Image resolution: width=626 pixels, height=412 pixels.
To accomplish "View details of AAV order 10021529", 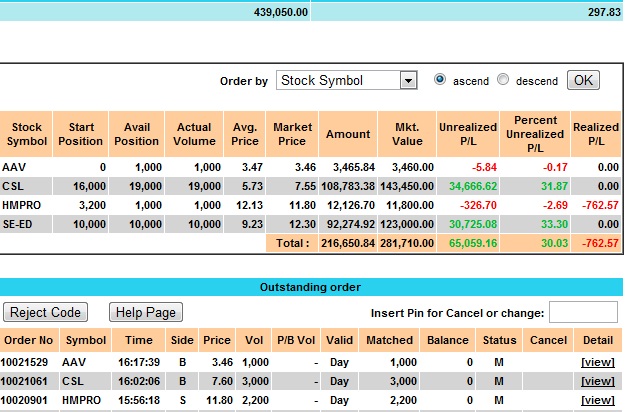I will point(597,362).
